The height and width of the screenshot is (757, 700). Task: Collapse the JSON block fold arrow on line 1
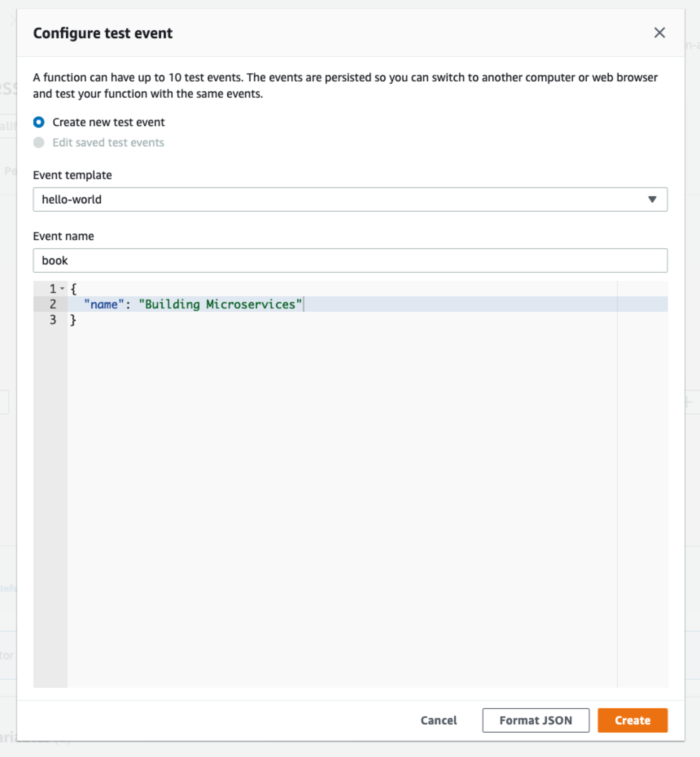(62, 289)
